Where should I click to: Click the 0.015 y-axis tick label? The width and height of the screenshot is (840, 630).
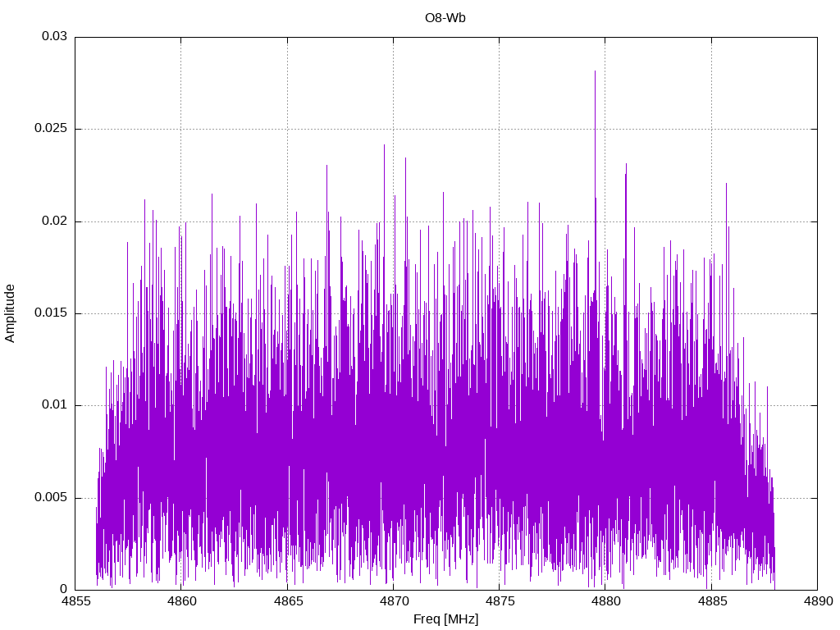pyautogui.click(x=51, y=313)
